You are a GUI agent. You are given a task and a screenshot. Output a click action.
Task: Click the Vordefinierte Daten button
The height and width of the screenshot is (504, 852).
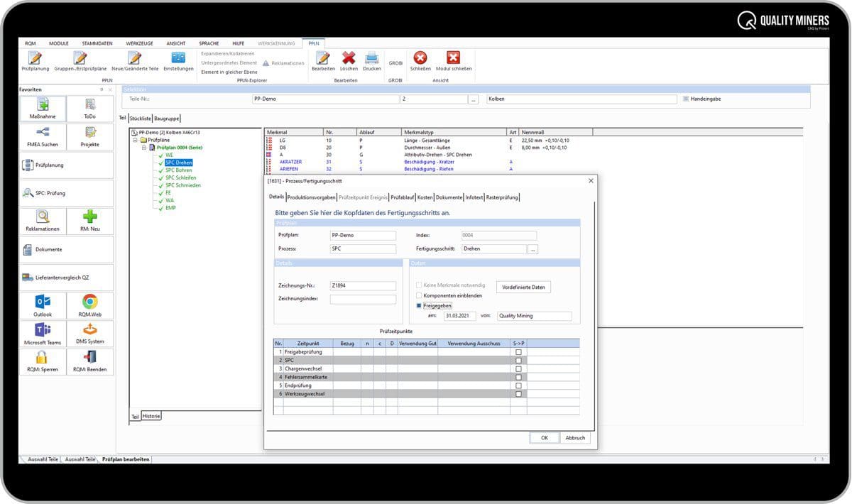point(523,287)
